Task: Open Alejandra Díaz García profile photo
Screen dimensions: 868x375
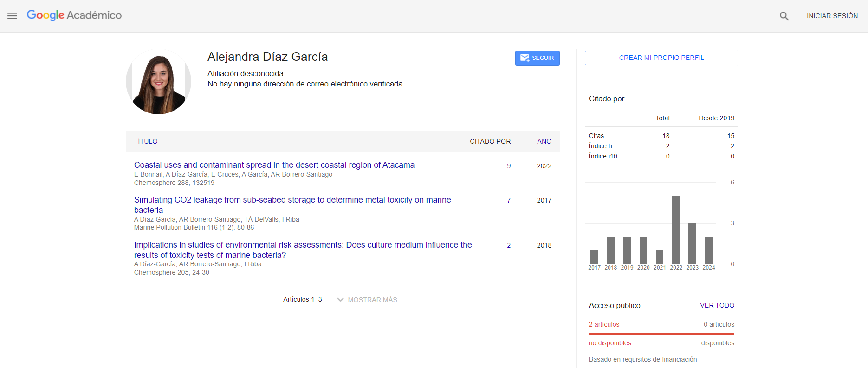Action: tap(158, 82)
